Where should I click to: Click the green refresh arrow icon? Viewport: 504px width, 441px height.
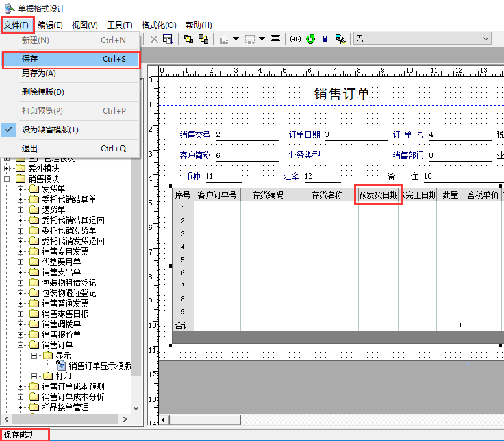pos(310,39)
